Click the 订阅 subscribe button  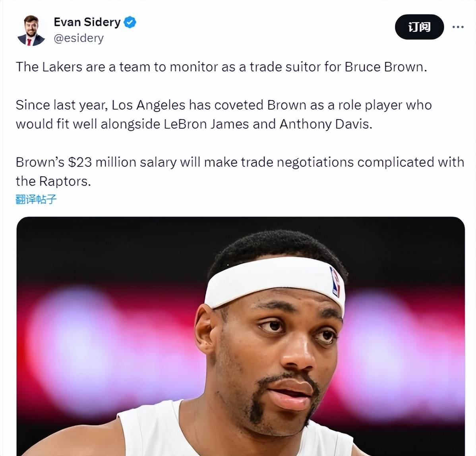coord(419,27)
